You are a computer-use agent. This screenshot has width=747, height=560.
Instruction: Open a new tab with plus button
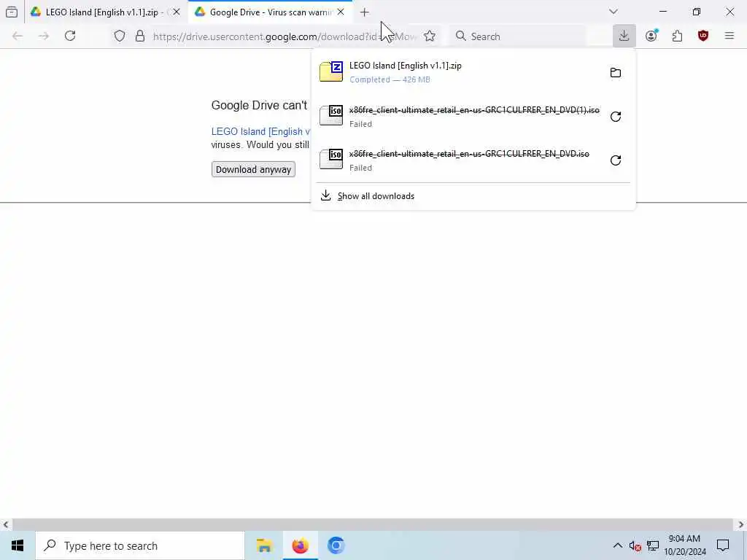pos(365,12)
